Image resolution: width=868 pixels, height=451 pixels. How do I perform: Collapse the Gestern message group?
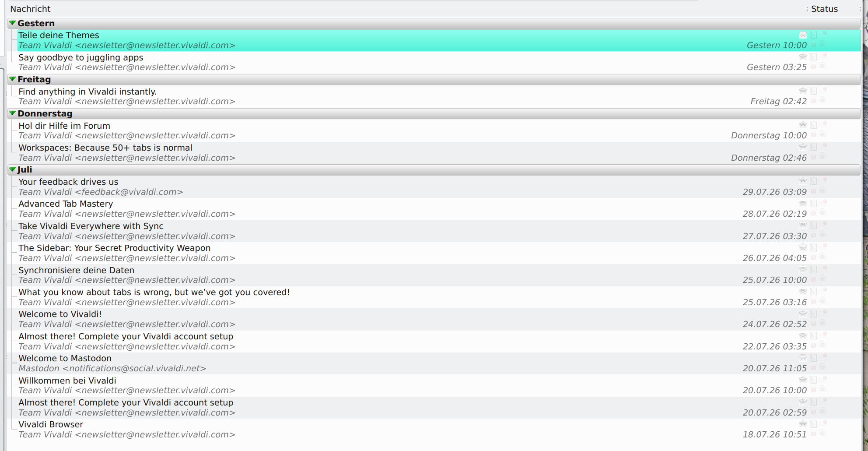click(12, 23)
